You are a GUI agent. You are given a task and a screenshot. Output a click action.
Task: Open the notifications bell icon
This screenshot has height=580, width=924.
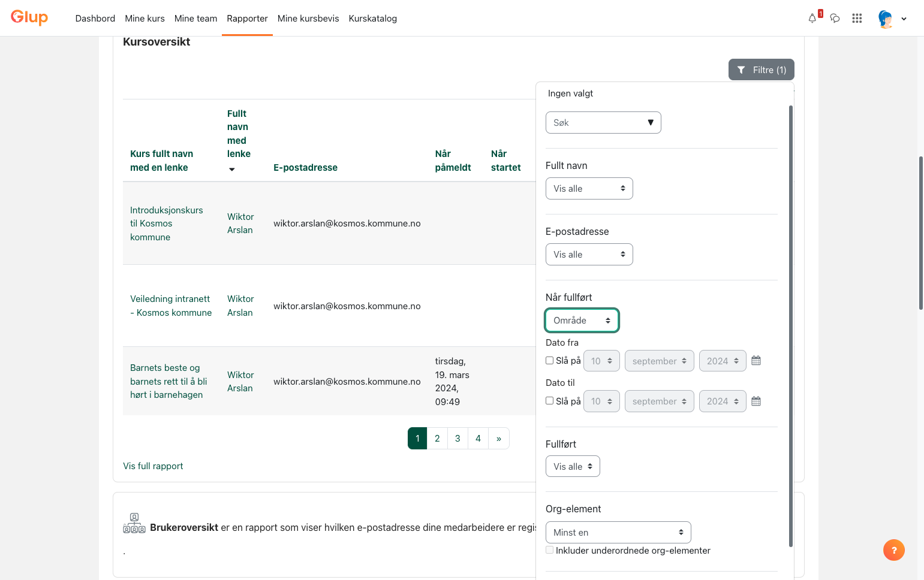click(x=812, y=19)
